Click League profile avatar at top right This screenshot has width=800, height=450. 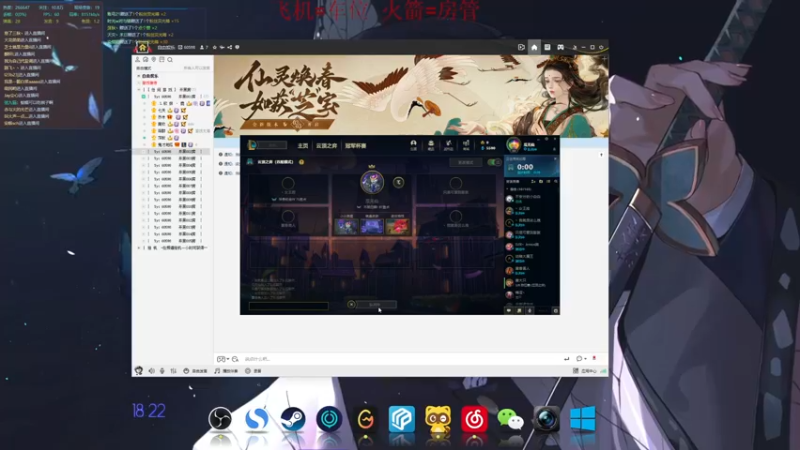pos(514,145)
